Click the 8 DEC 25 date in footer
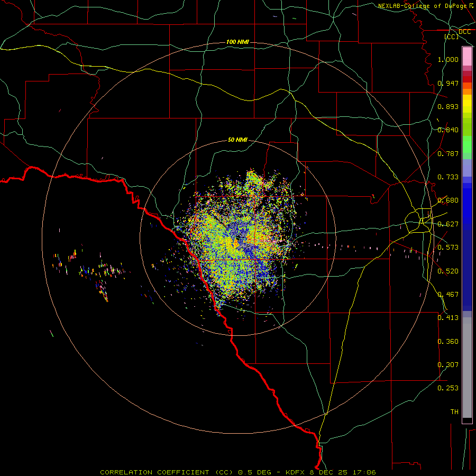 tap(328, 472)
